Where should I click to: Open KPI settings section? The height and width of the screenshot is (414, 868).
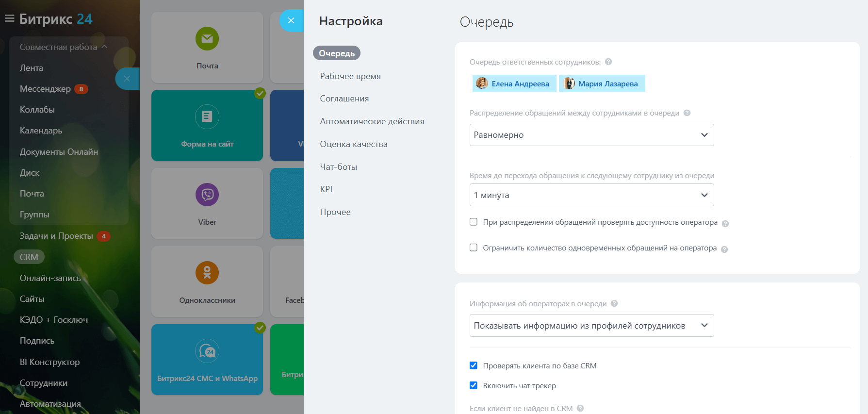326,189
